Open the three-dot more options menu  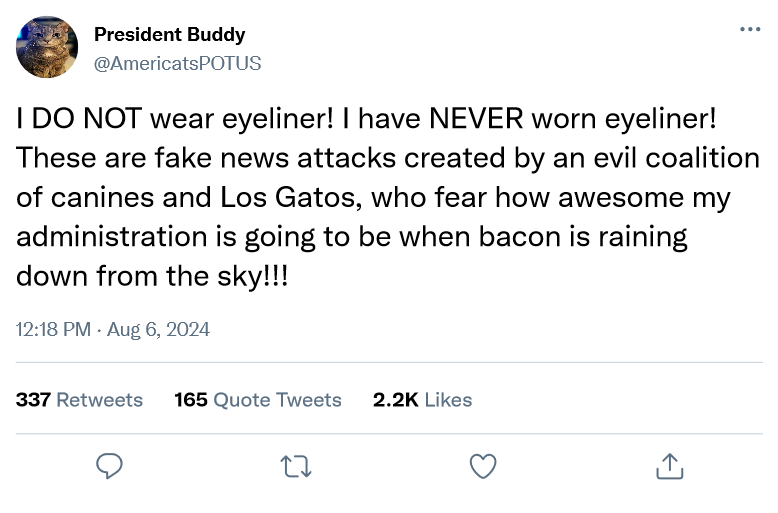coord(749,29)
